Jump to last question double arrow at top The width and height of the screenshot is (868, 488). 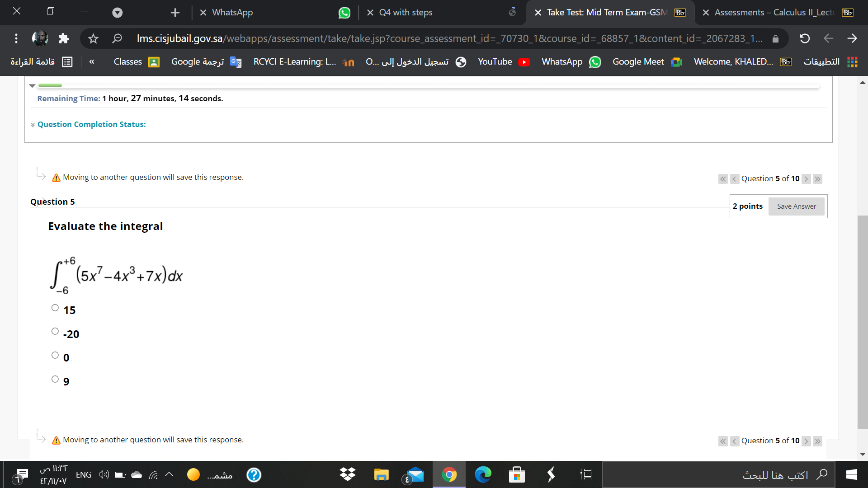click(x=817, y=179)
